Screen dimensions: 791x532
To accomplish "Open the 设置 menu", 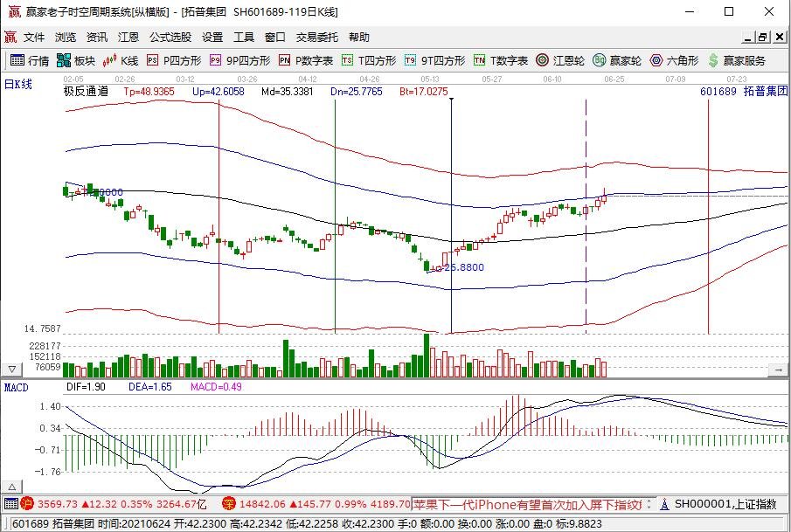I will point(212,37).
